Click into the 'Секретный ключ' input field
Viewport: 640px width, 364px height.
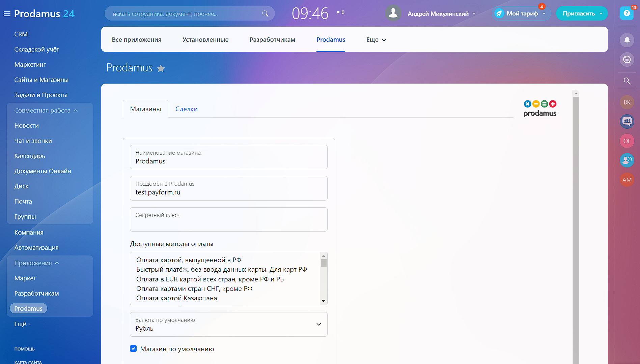tap(228, 223)
